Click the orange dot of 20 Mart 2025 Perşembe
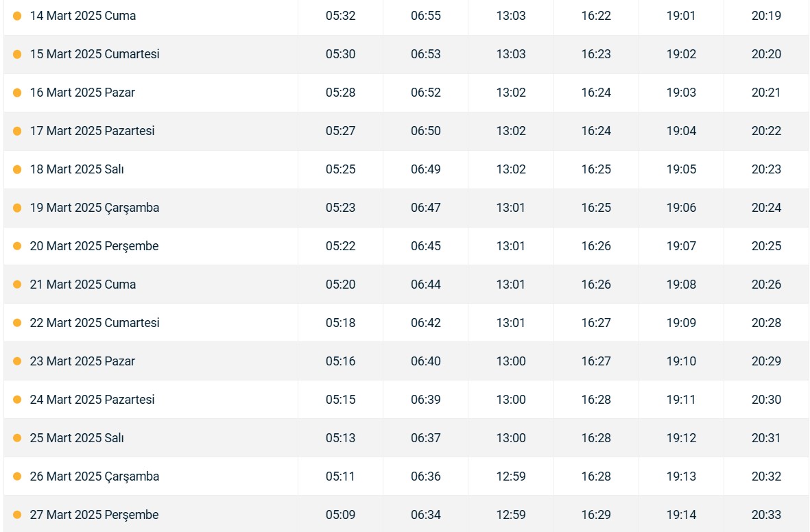Image resolution: width=810 pixels, height=532 pixels. pos(17,246)
